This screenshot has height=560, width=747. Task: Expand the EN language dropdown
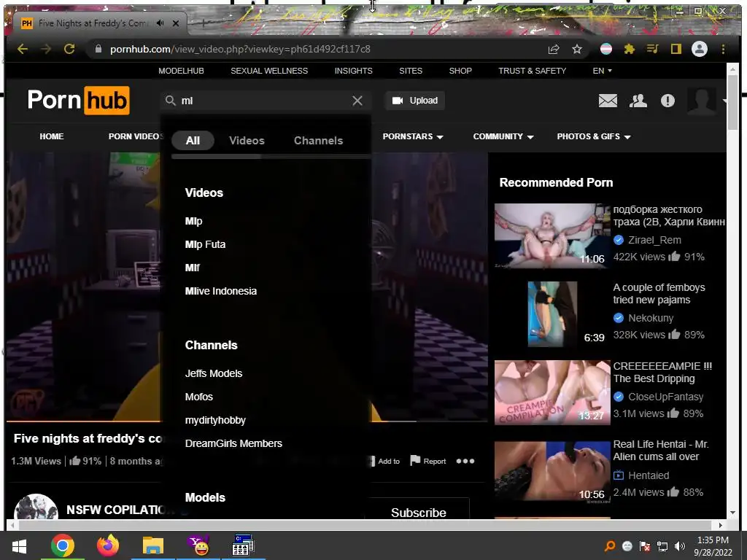[602, 71]
